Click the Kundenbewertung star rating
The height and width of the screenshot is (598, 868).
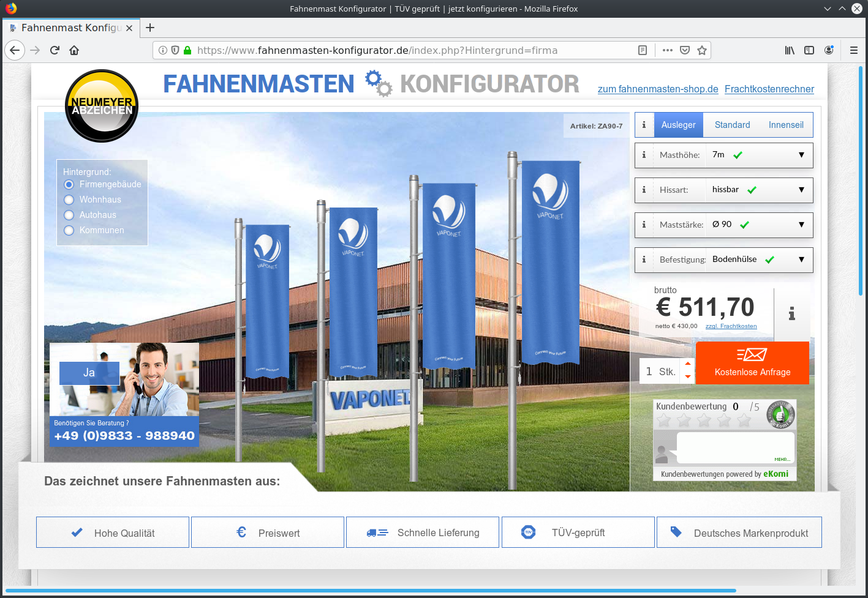point(703,420)
